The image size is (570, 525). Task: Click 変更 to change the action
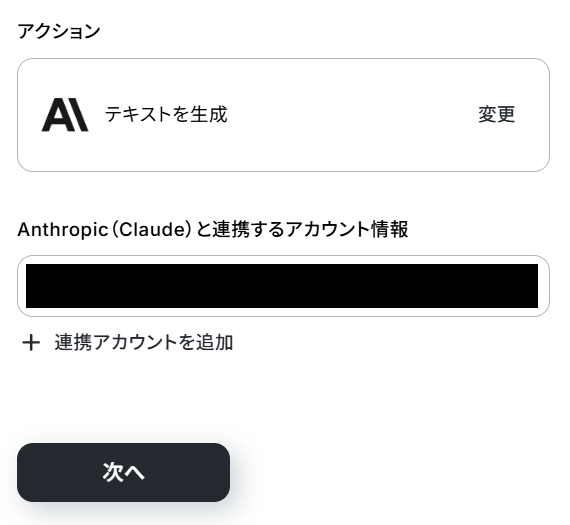497,114
